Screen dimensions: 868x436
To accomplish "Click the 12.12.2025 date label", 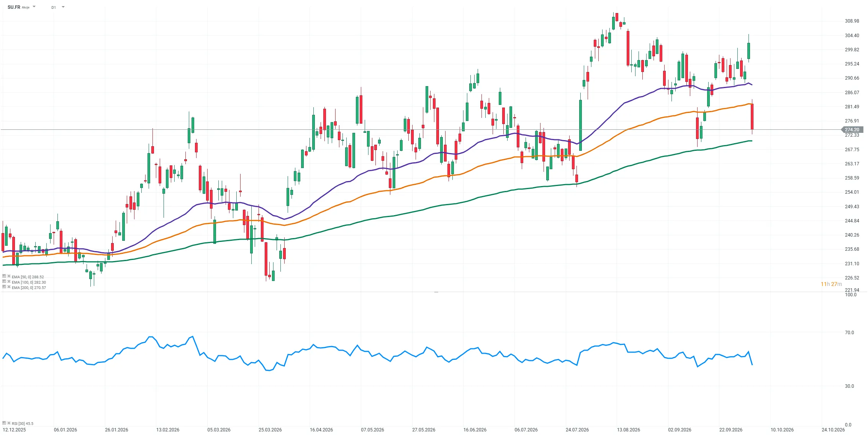I will 14,430.
